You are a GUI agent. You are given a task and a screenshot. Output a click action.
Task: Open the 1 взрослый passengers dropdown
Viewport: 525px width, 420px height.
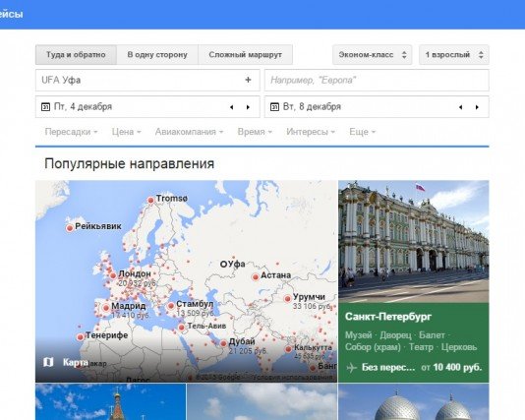pos(454,55)
